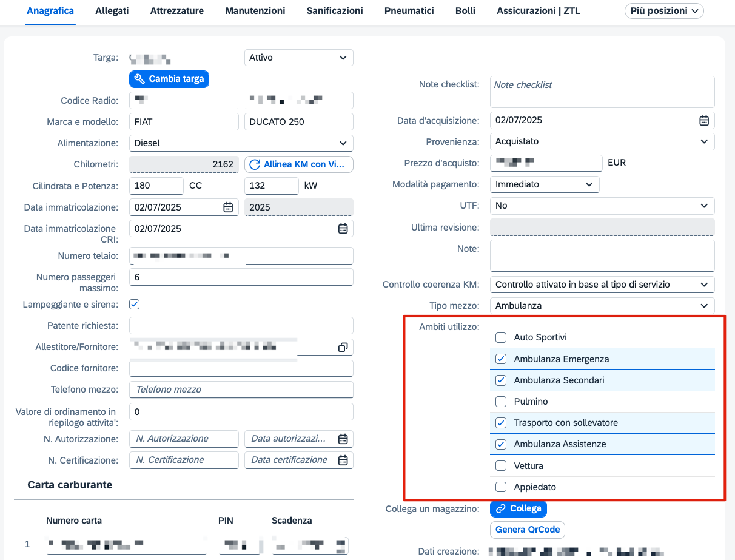The width and height of the screenshot is (735, 560).
Task: Open calendar picker for Data immatricolazione CRI
Action: pyautogui.click(x=343, y=229)
